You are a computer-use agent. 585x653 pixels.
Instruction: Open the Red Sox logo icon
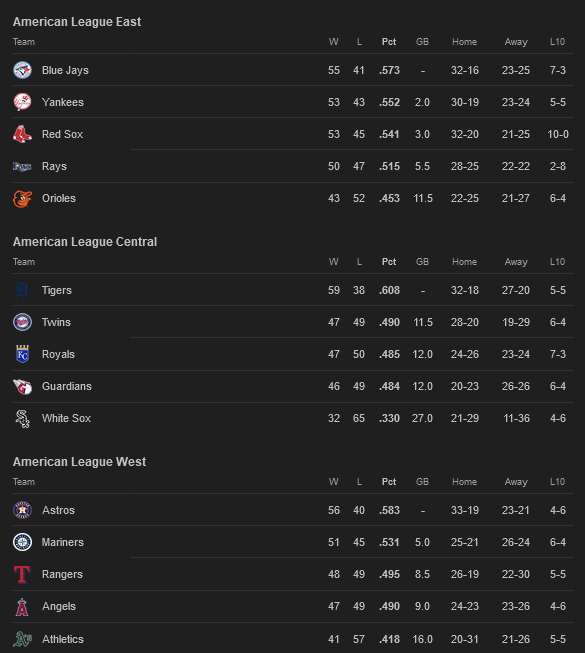[x=22, y=134]
